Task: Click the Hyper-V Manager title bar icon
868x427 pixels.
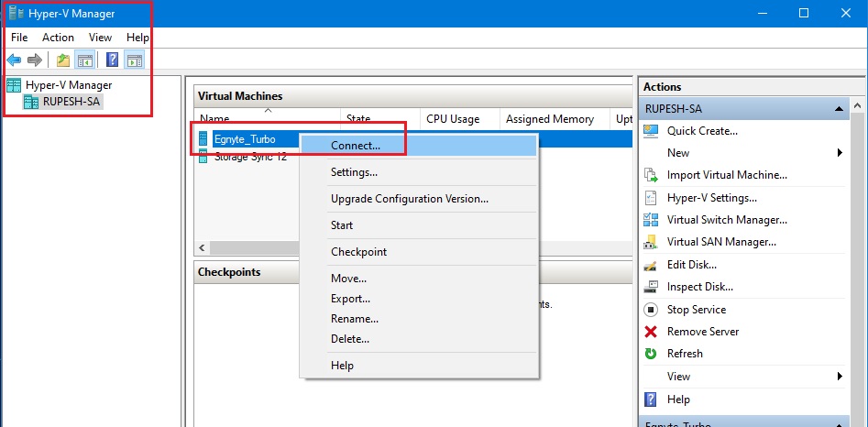Action: tap(16, 13)
